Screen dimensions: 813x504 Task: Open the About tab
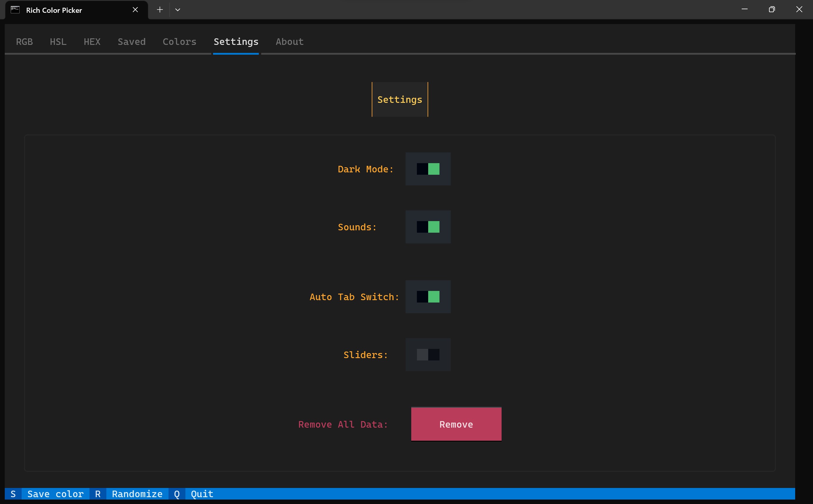(289, 42)
